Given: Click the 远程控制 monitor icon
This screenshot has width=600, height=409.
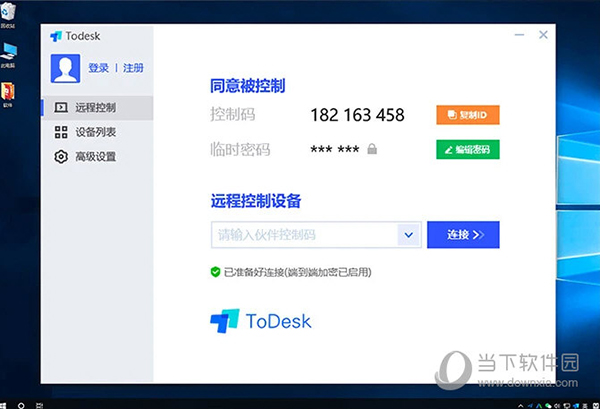Looking at the screenshot, I should [x=61, y=108].
